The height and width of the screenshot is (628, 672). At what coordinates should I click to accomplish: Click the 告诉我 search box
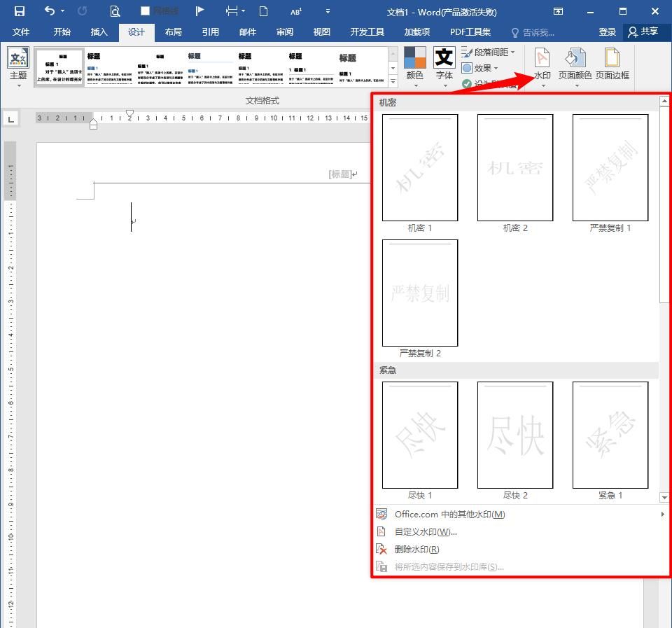point(533,33)
